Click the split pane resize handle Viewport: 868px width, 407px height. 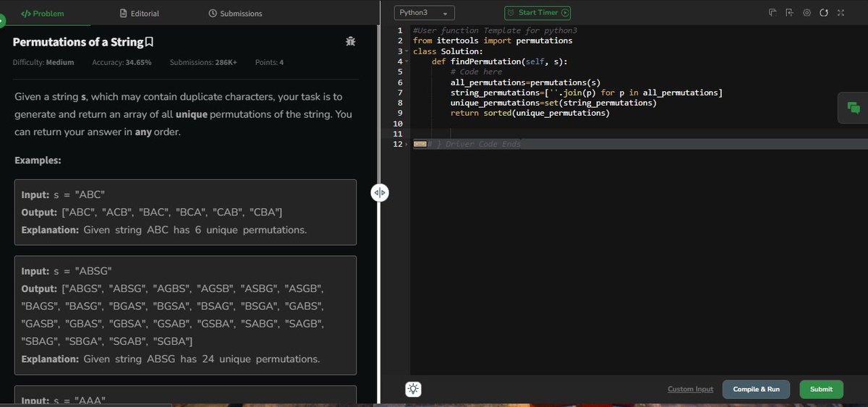tap(380, 193)
